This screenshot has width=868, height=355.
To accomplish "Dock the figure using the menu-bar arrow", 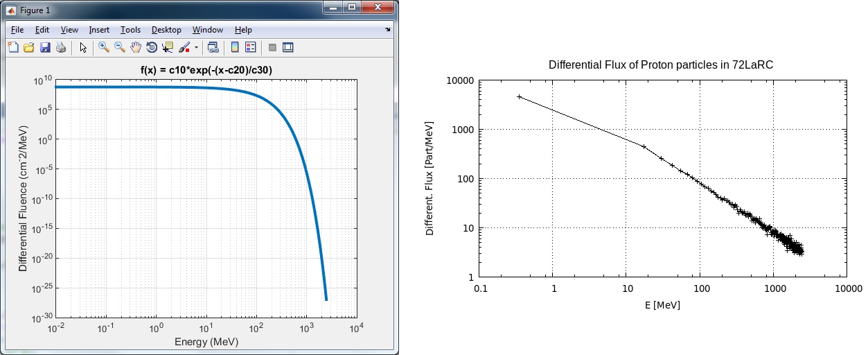I will 388,30.
